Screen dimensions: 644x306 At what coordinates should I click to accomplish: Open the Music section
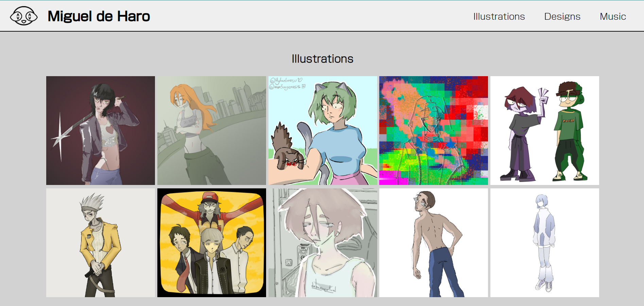613,16
